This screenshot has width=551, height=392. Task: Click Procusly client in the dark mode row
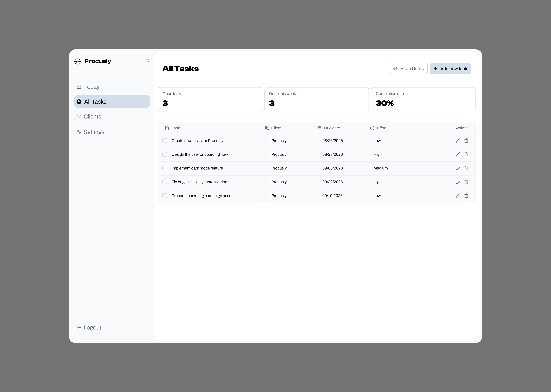(279, 168)
